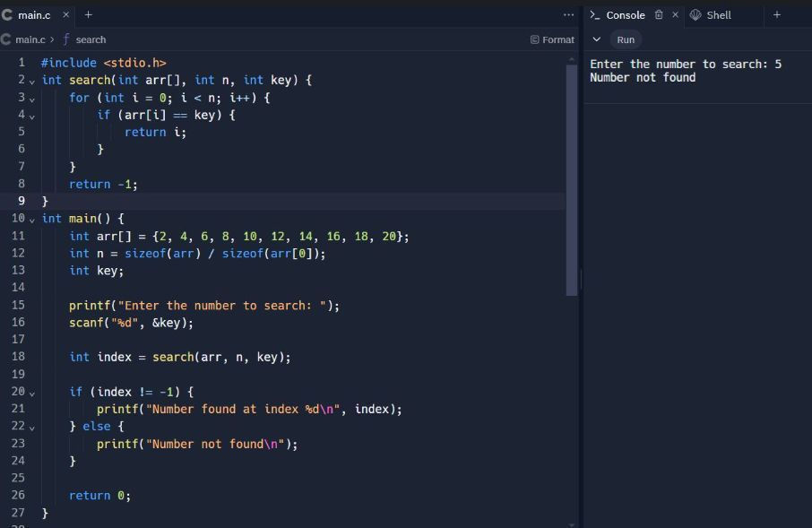This screenshot has height=528, width=812.
Task: Collapse the search function on line 2
Action: pos(32,82)
